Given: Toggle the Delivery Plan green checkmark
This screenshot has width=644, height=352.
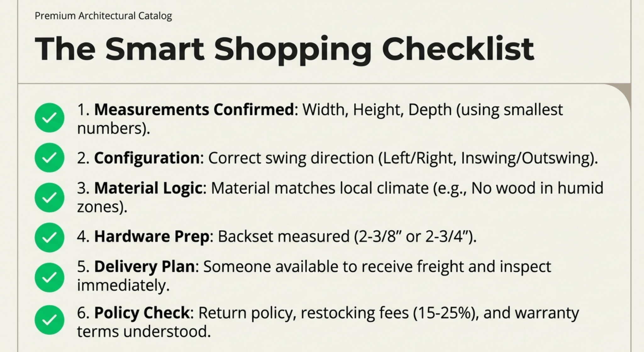Looking at the screenshot, I should tap(49, 277).
